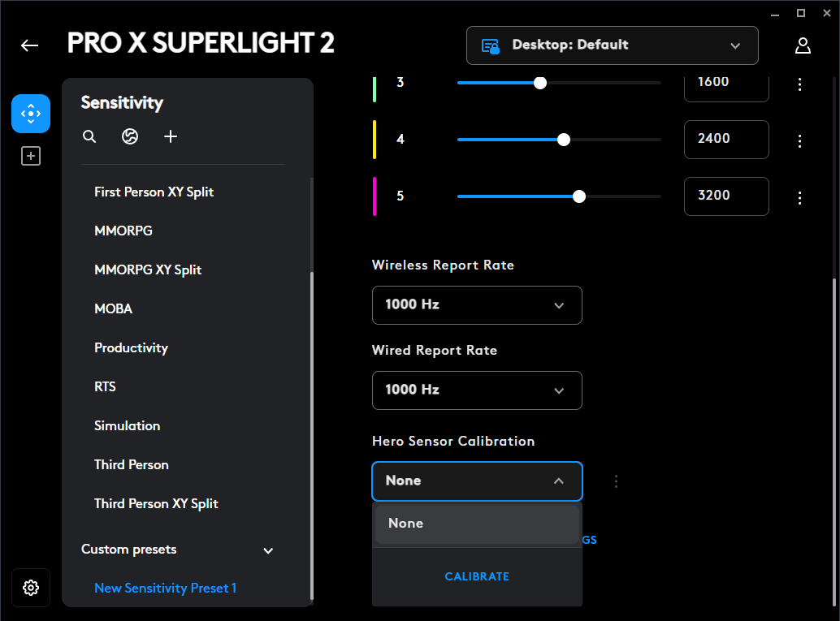Search sensitivity presets with magnifier icon
The width and height of the screenshot is (840, 621).
(x=89, y=136)
